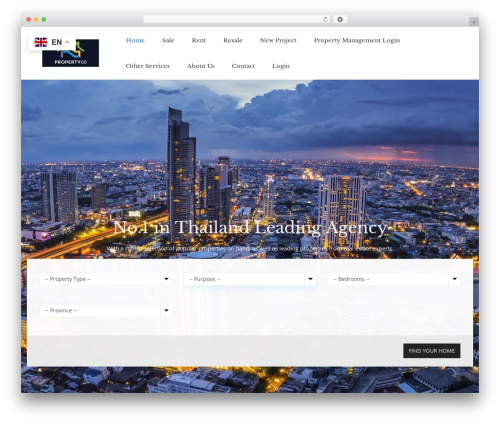
Task: Open the Contact page
Action: (x=243, y=66)
